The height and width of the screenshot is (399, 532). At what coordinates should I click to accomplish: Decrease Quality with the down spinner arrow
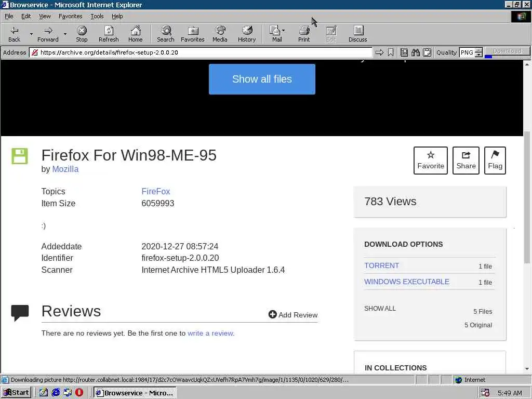[x=478, y=55]
